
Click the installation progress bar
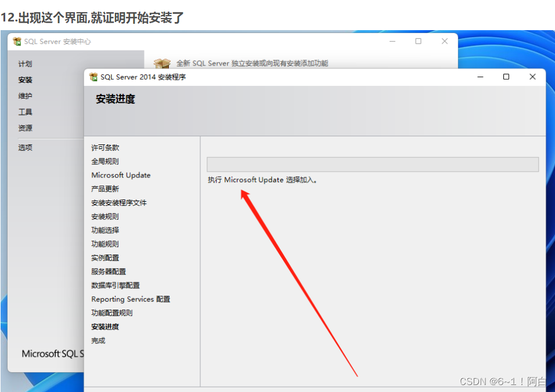373,165
